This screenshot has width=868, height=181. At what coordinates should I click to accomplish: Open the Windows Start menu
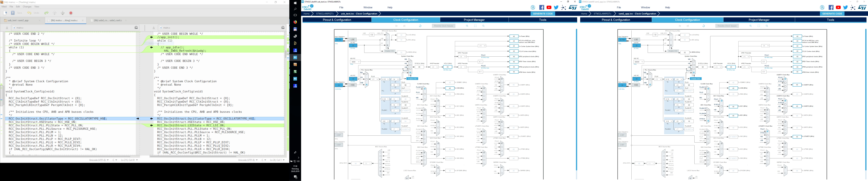pos(295,3)
